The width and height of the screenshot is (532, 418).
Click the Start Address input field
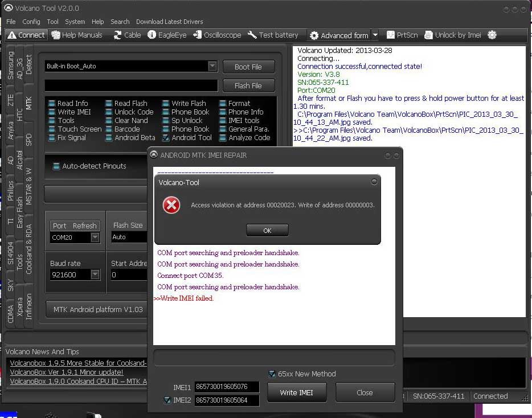(x=129, y=274)
